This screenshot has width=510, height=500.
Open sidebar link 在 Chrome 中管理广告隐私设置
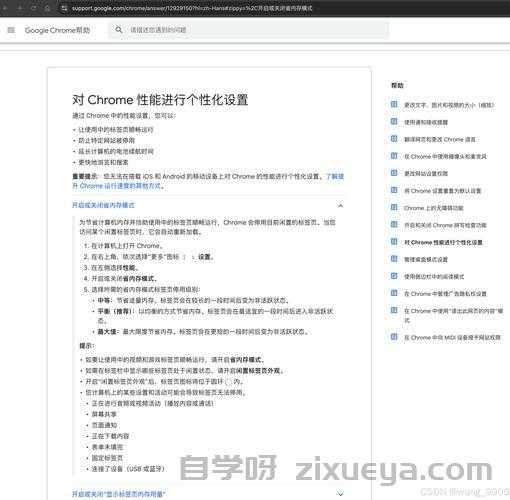(445, 294)
